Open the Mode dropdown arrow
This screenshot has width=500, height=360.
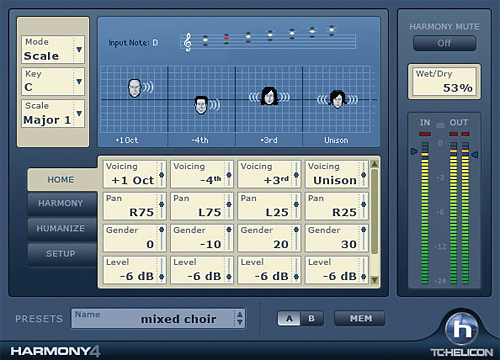pyautogui.click(x=79, y=49)
